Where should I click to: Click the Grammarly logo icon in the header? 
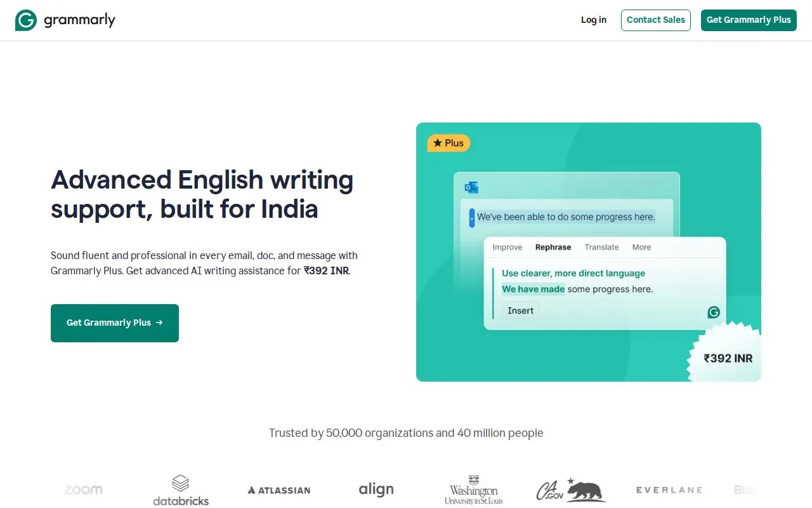click(x=26, y=20)
